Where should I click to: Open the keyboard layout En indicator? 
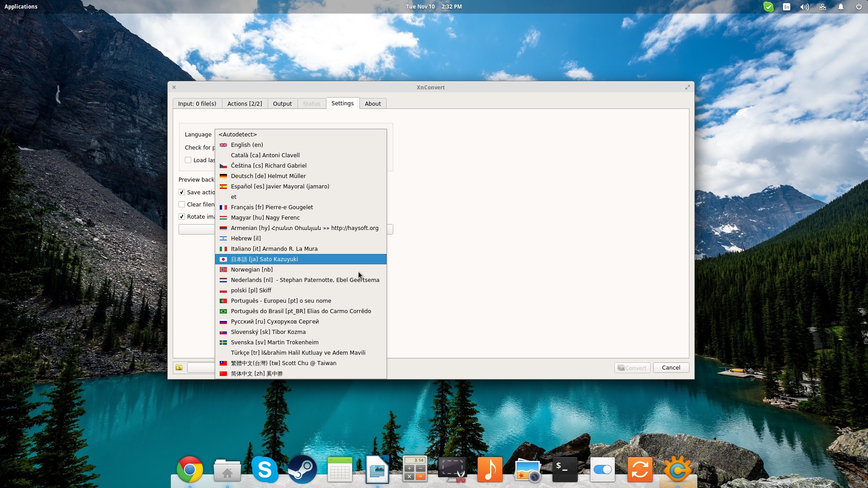click(787, 7)
